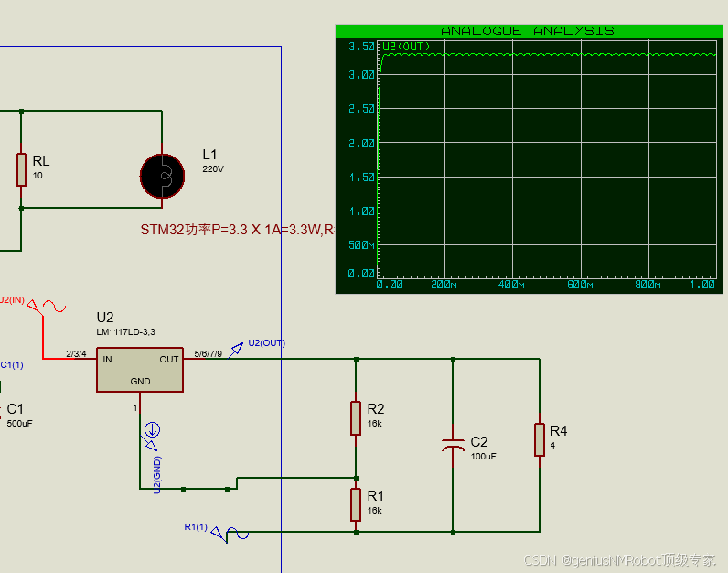
Task: Click the 1.00 x-axis end label
Action: [x=702, y=285]
